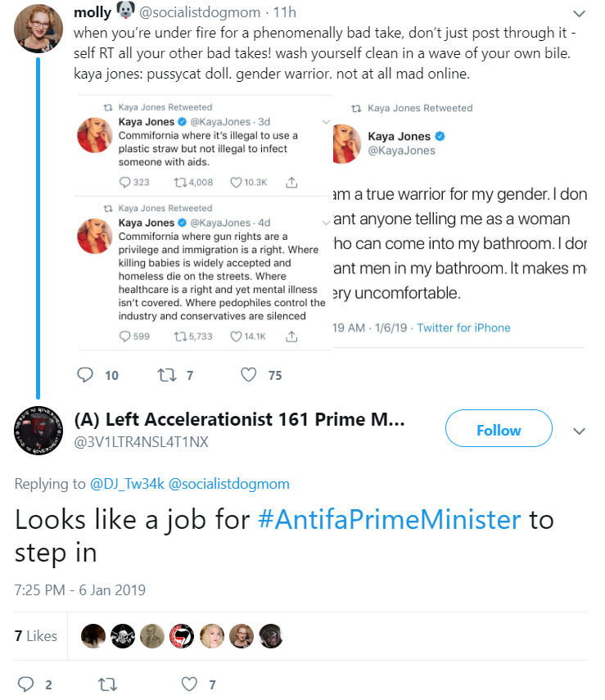605x700 pixels.
Task: Open @socialistdogmom mention in reply line
Action: click(x=229, y=484)
